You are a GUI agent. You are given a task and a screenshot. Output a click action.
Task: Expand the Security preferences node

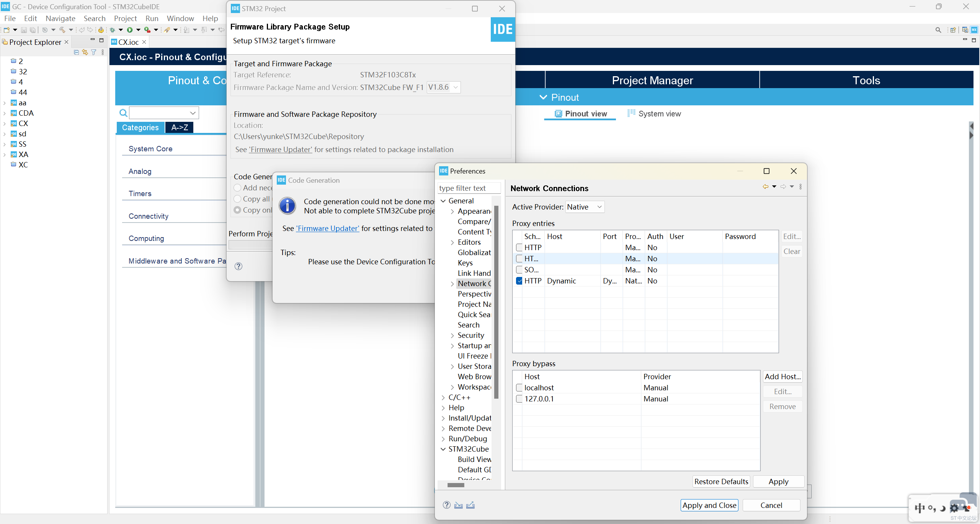tap(452, 336)
